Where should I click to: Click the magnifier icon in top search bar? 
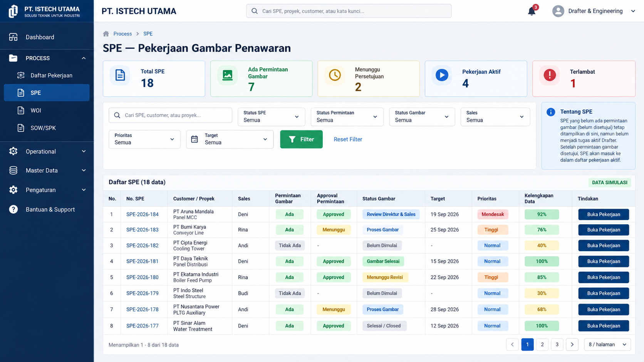(255, 11)
